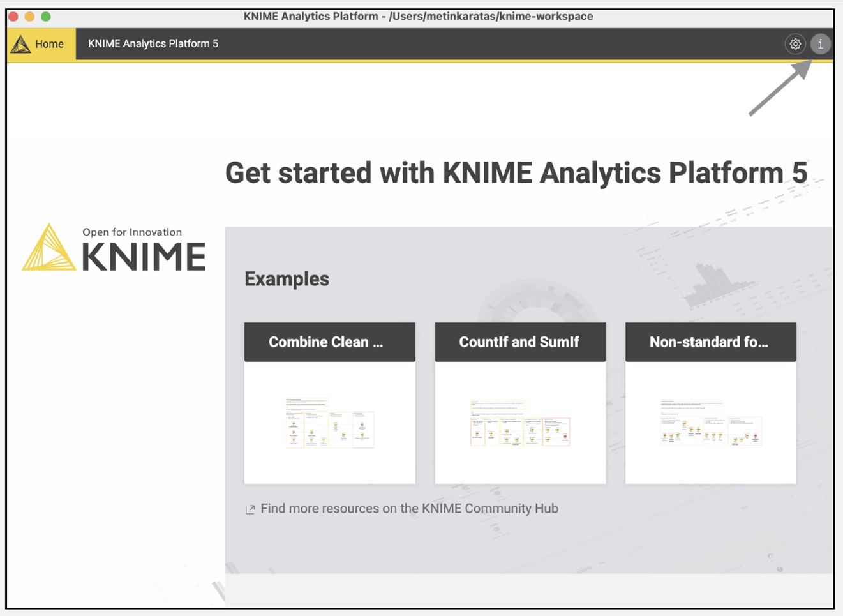Select the KNIME Analytics Platform 5 tab

click(x=153, y=43)
